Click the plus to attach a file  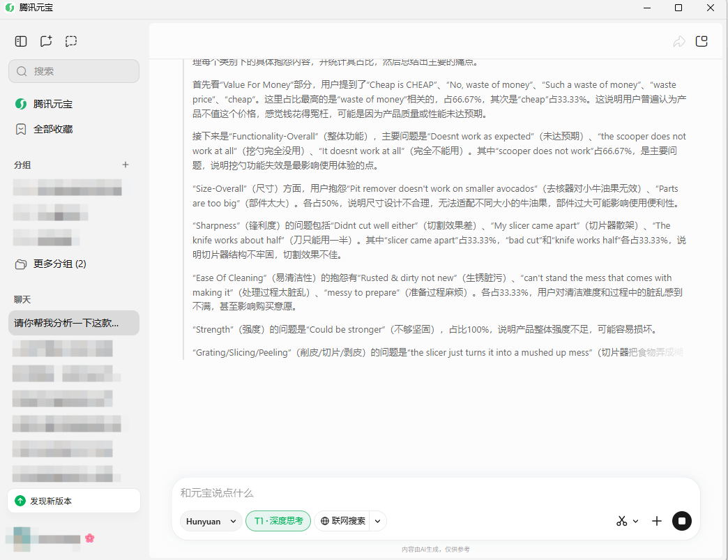656,521
